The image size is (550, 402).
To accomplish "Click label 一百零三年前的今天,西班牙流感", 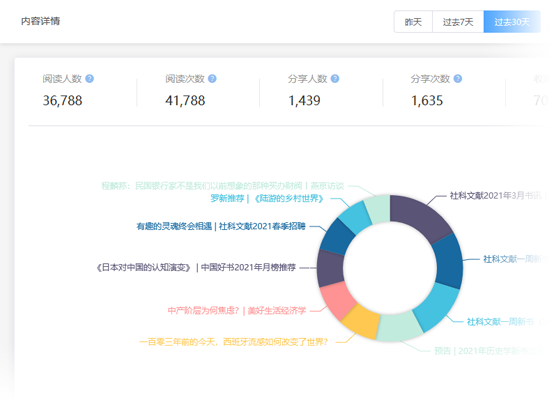I will (x=233, y=342).
